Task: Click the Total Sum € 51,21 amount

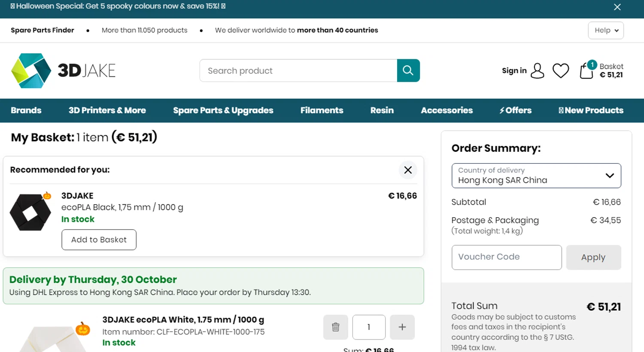Action: click(604, 307)
